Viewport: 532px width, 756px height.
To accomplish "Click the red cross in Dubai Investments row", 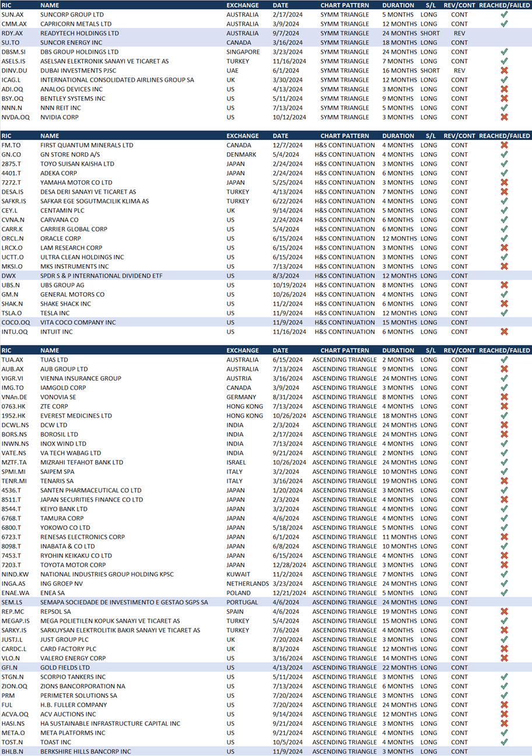I will click(504, 71).
